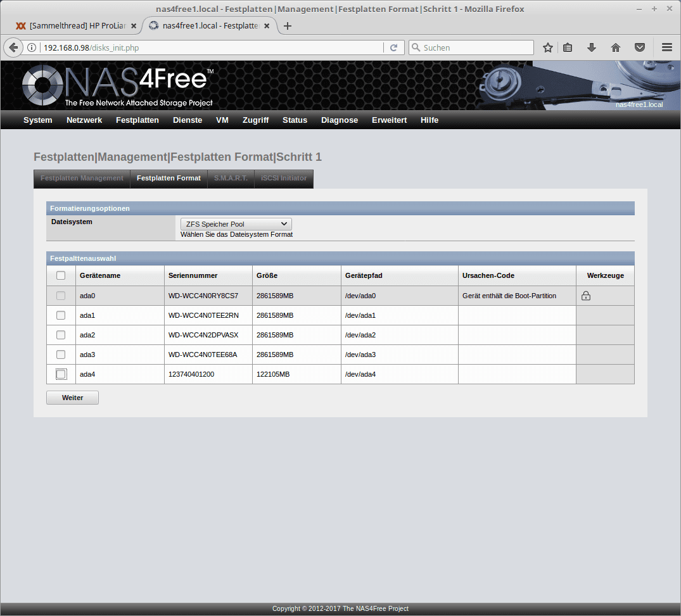Select the ada4 disk checkbox
681x616 pixels.
[61, 374]
